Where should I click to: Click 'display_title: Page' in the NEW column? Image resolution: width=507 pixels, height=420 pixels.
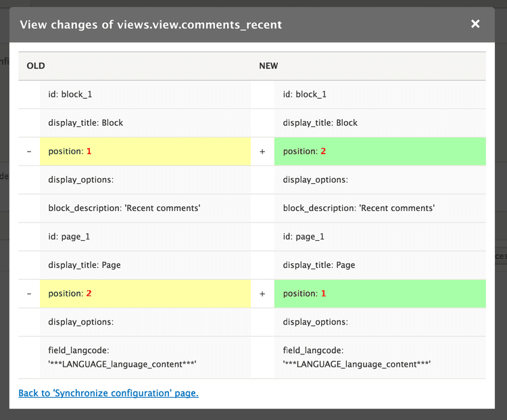[x=380, y=265]
